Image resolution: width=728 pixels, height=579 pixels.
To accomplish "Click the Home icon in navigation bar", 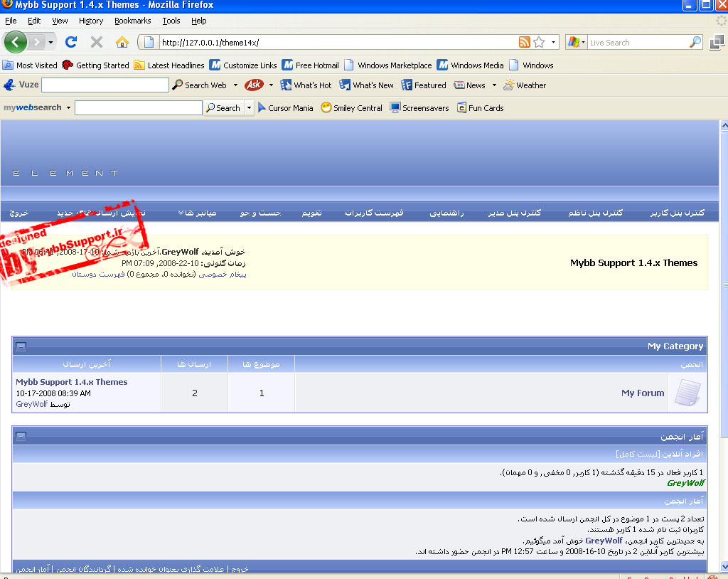I will click(122, 42).
